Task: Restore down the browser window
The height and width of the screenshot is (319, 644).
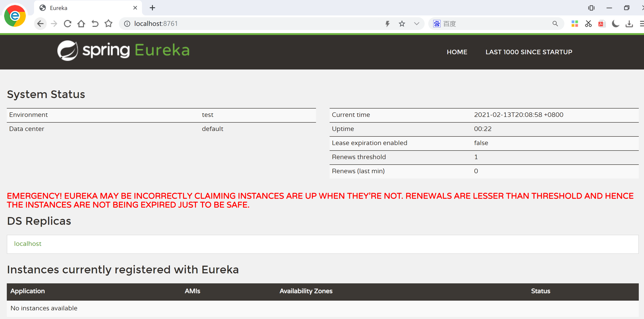Action: pos(627,8)
